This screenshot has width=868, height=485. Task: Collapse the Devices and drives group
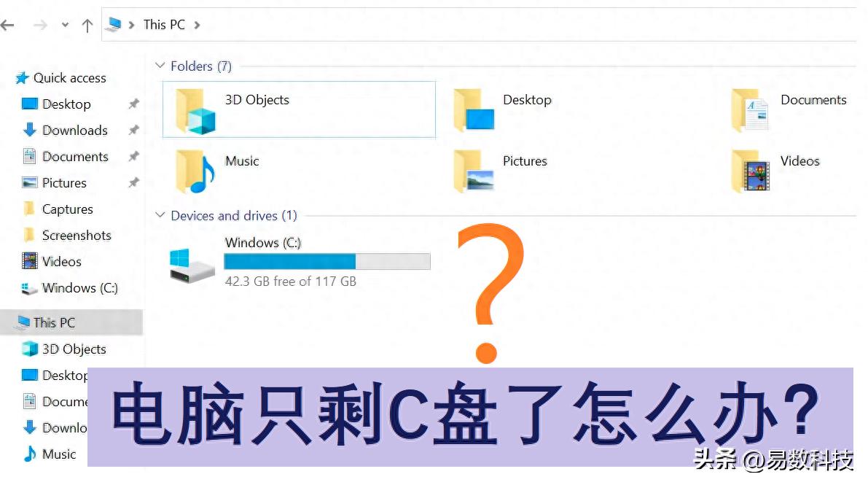(x=160, y=215)
